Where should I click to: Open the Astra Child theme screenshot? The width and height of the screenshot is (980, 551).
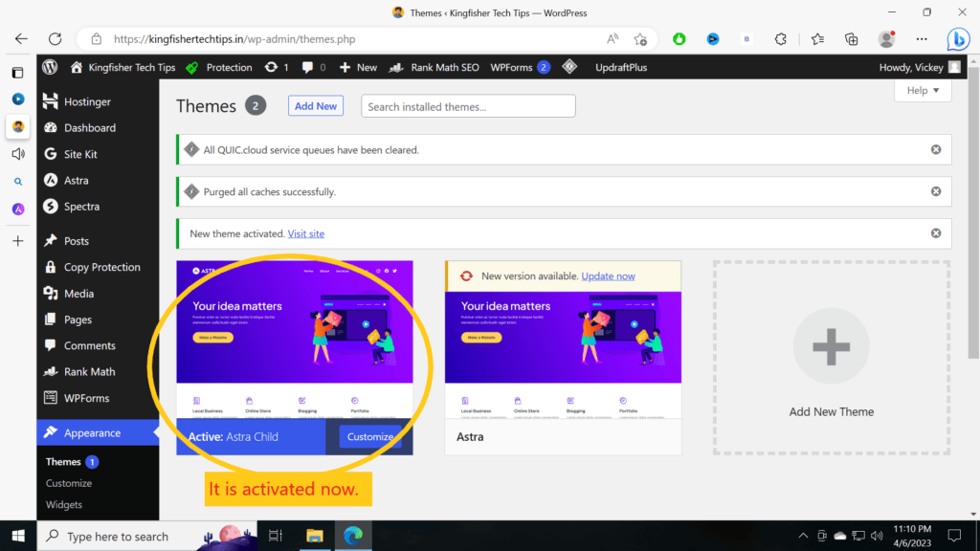click(295, 340)
